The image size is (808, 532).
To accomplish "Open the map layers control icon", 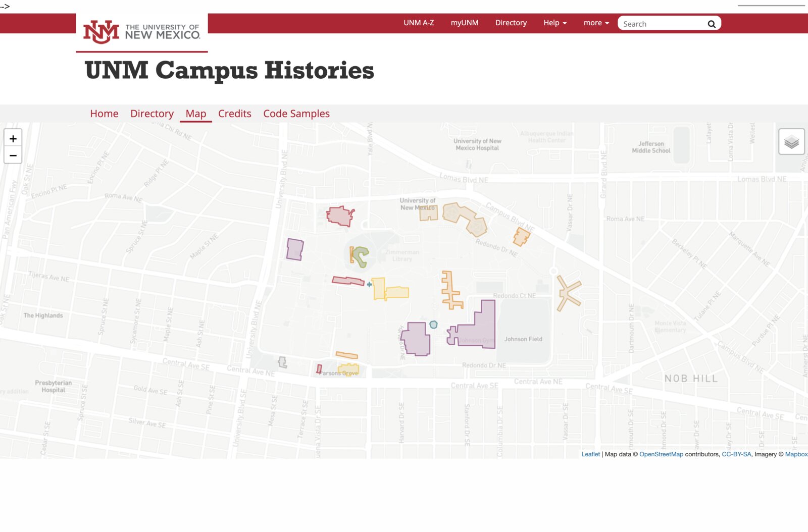I will pyautogui.click(x=791, y=142).
